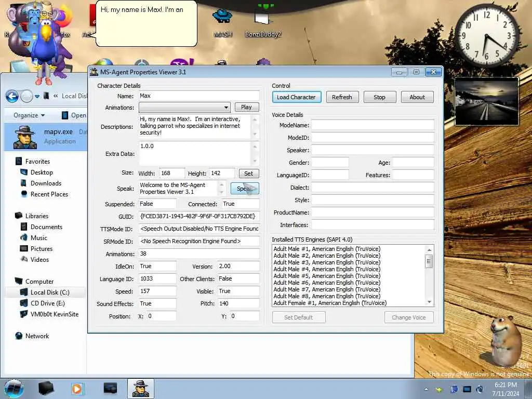532x399 pixels.
Task: Open the About dialog button
Action: pyautogui.click(x=417, y=97)
